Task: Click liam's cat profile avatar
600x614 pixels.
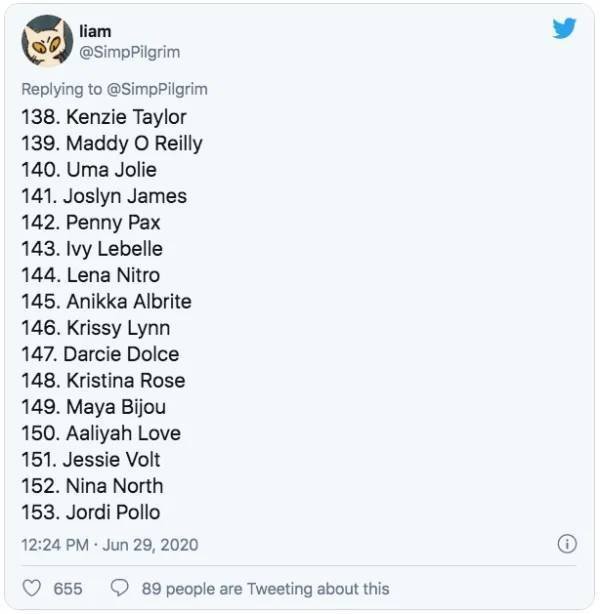Action: click(45, 39)
